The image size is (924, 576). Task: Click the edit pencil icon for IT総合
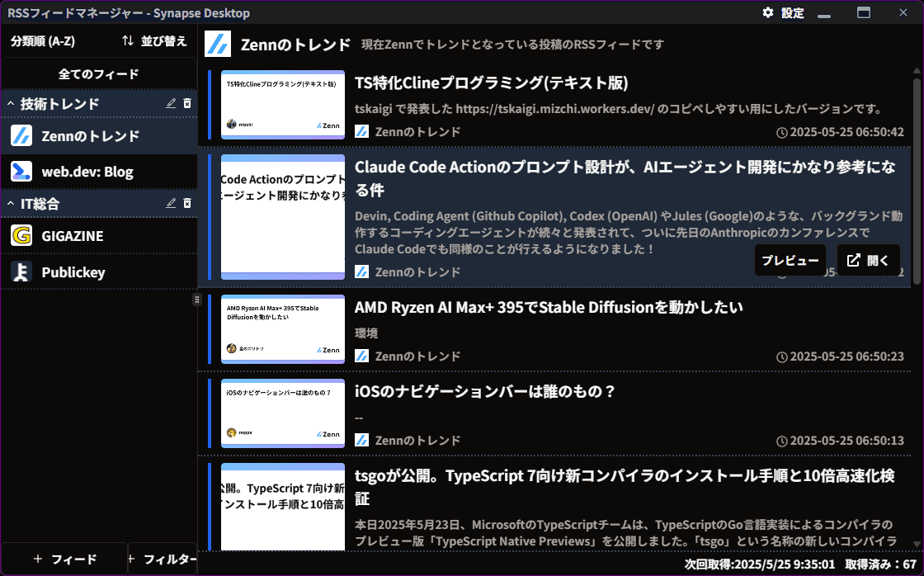click(x=172, y=203)
